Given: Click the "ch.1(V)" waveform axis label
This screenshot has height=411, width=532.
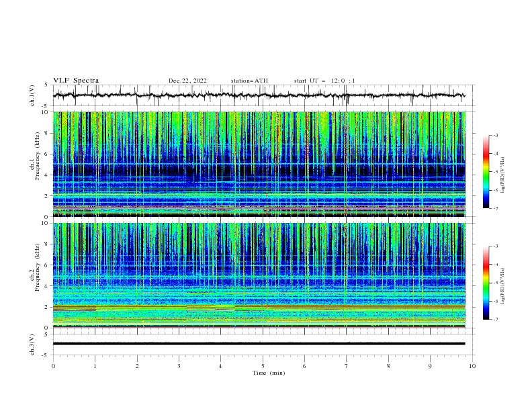Looking at the screenshot, I should (x=32, y=95).
